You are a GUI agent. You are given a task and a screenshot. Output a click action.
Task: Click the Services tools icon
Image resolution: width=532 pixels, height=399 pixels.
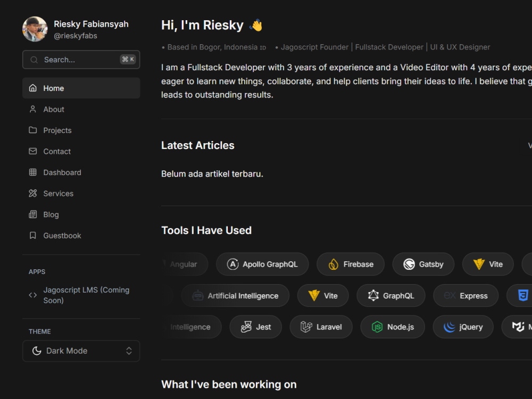pos(32,193)
